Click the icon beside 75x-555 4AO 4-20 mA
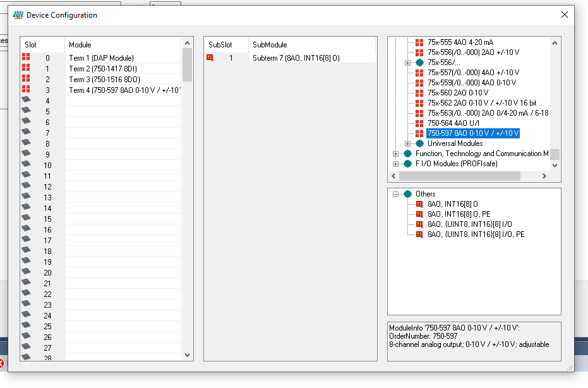 pos(419,42)
